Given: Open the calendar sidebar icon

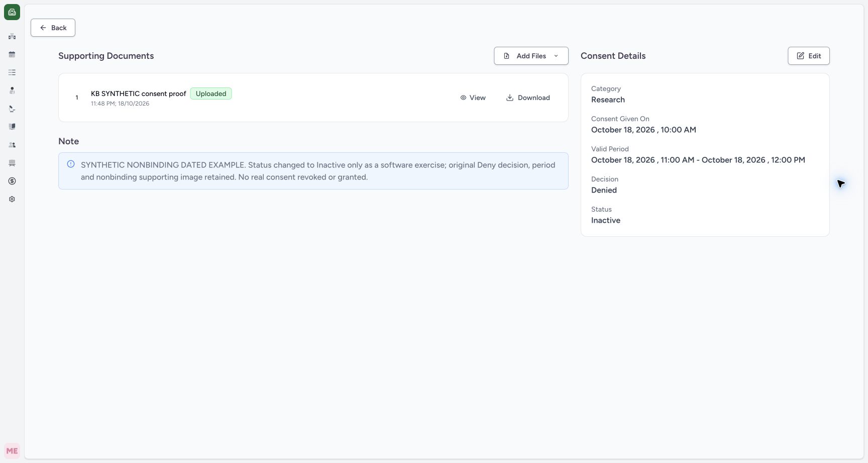Looking at the screenshot, I should pos(12,54).
